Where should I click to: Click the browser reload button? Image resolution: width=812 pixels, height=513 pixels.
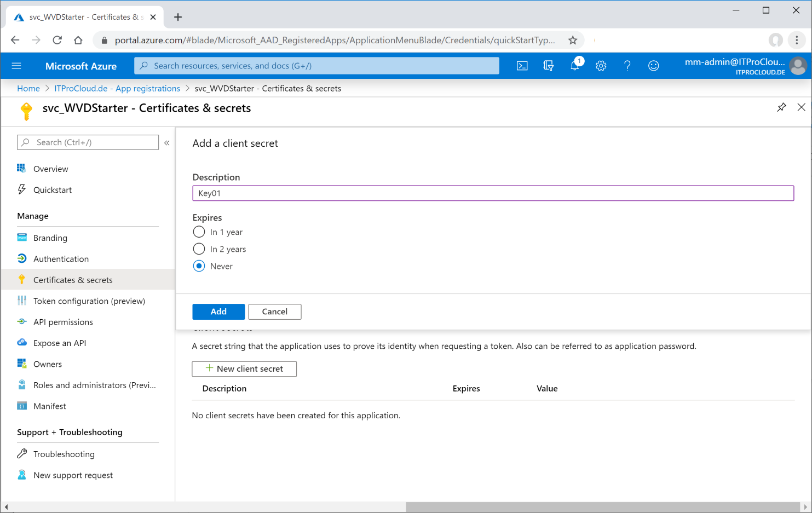click(x=57, y=40)
